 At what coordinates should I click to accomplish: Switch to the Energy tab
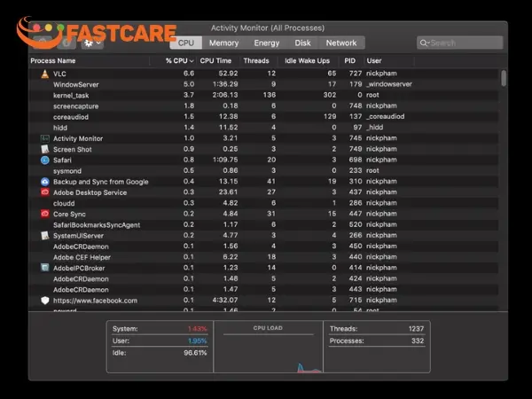[x=267, y=43]
